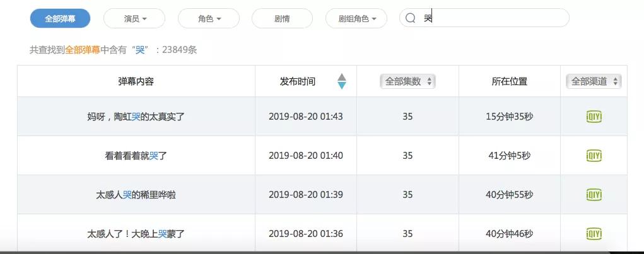
Task: Select the 全部弹幕 filter tab
Action: pos(60,18)
